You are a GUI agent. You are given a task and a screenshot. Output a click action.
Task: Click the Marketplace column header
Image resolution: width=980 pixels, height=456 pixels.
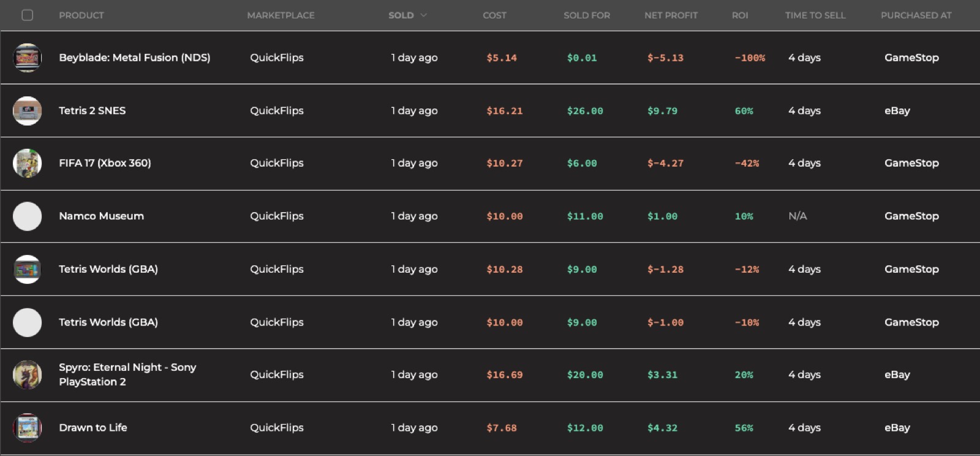(x=281, y=15)
